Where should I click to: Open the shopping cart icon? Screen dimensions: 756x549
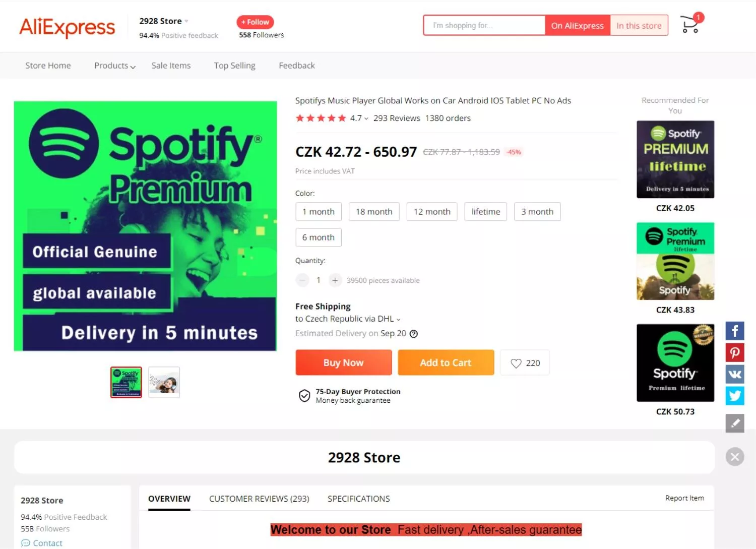point(690,24)
